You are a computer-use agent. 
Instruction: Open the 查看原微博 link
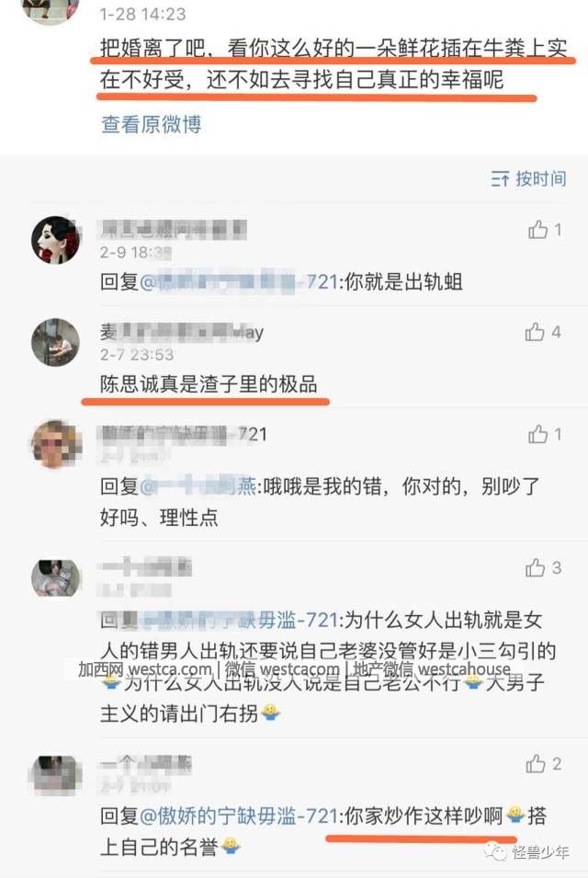[151, 124]
